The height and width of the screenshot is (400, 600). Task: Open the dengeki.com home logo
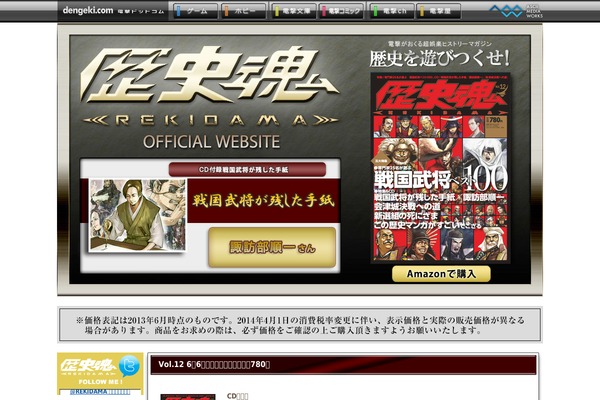[x=113, y=11]
